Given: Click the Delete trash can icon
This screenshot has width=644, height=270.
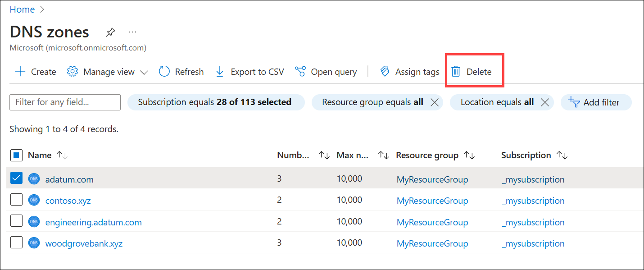Looking at the screenshot, I should (x=456, y=72).
